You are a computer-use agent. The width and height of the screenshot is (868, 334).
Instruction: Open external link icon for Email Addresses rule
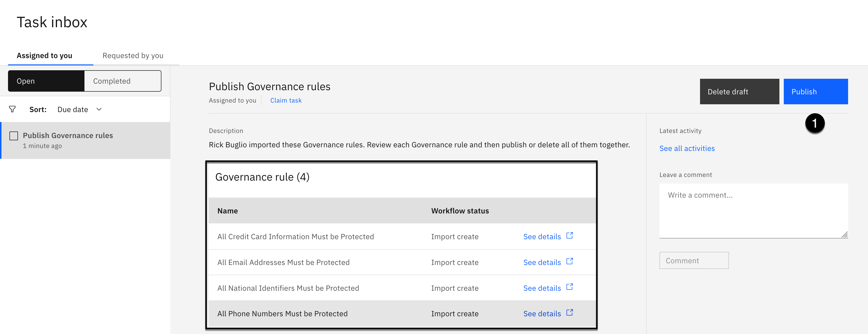coord(569,261)
